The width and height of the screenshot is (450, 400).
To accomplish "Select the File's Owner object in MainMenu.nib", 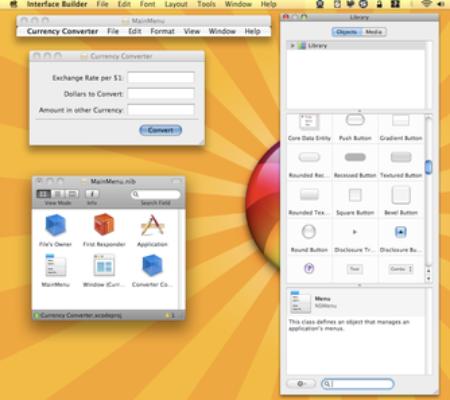I will pyautogui.click(x=55, y=230).
